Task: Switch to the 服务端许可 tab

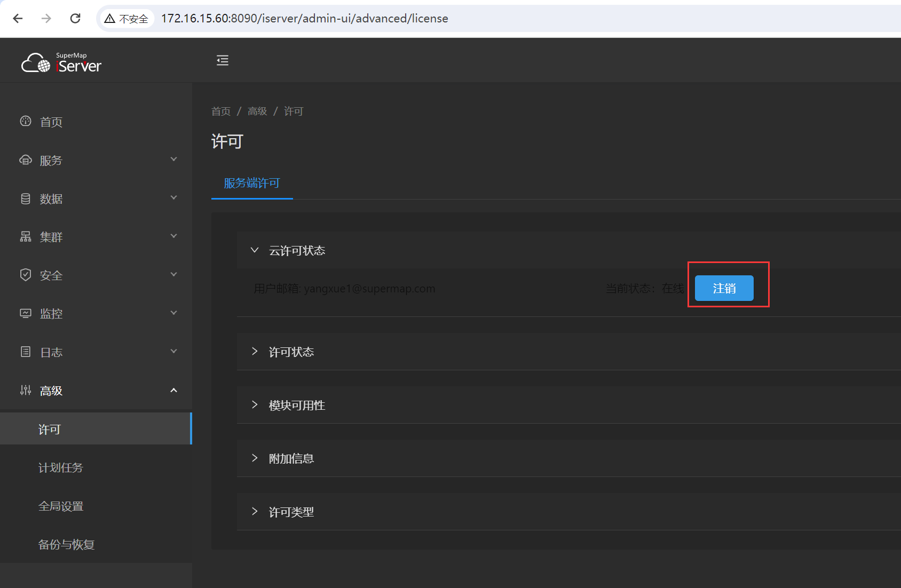Action: point(252,183)
